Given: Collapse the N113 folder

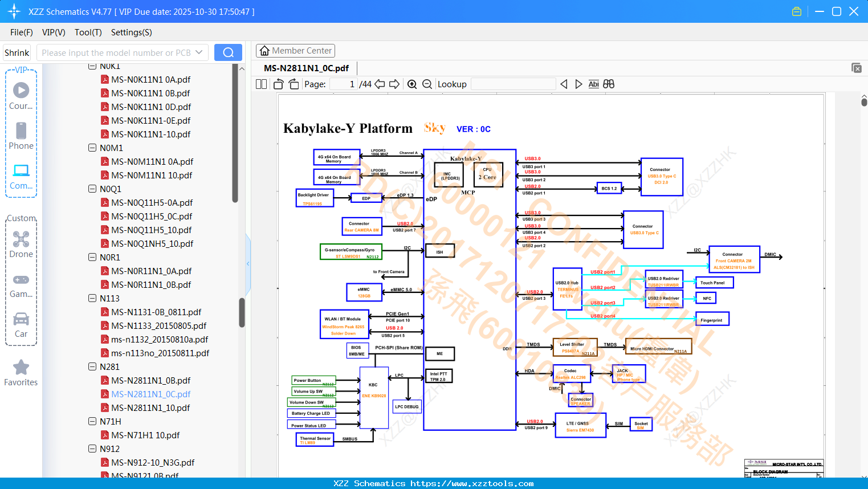Looking at the screenshot, I should 92,298.
